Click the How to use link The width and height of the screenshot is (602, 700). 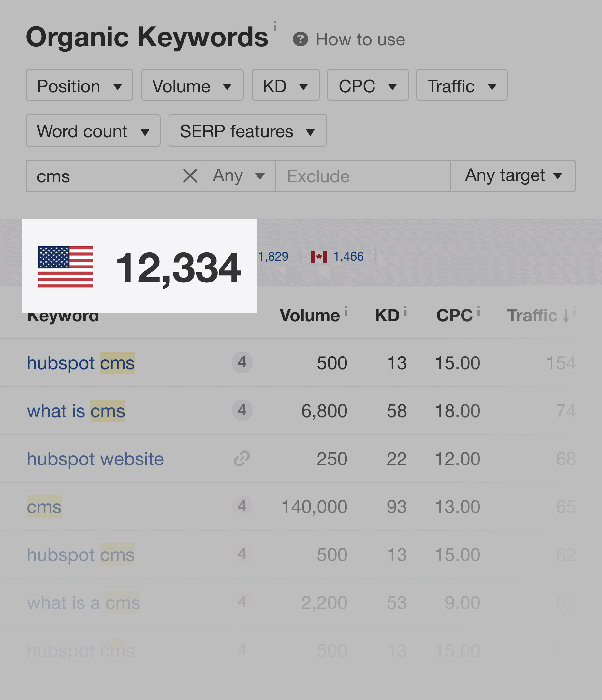(360, 39)
